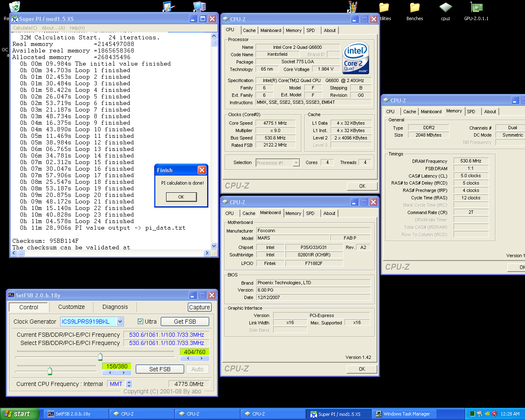Click Super PI horizontal scrollbar right arrow
Viewport: 525px width, 420px height.
(207, 253)
